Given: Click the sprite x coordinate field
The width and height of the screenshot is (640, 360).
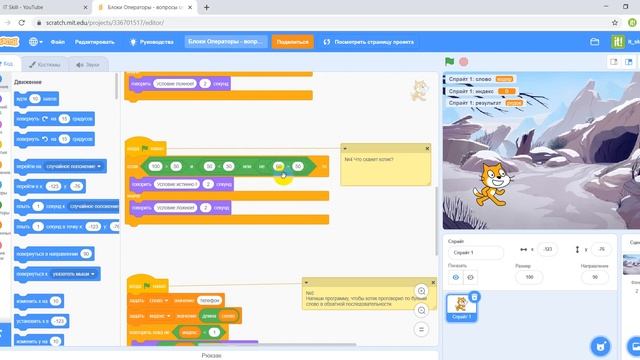Looking at the screenshot, I should pos(548,249).
